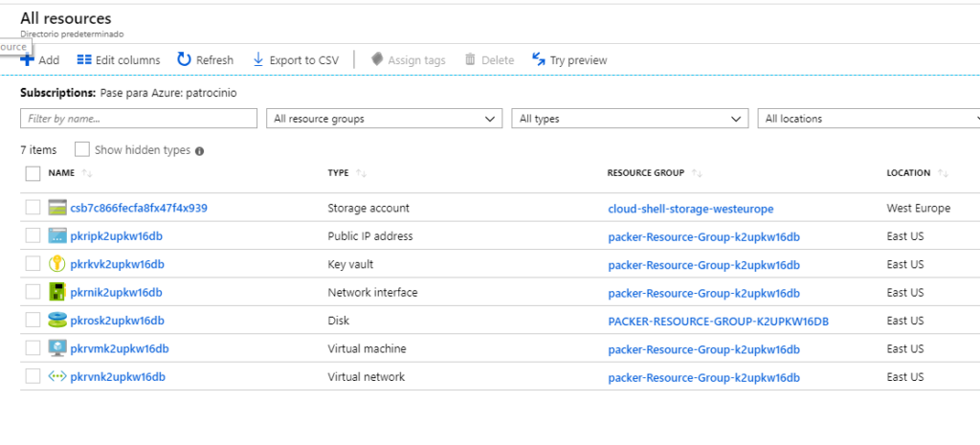Click the Filter by name input field

coord(139,118)
